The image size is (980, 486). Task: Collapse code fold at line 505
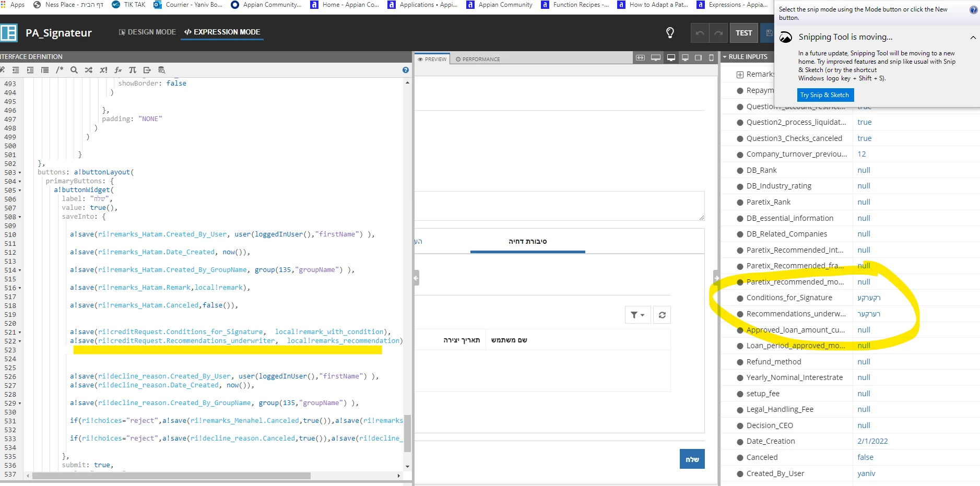point(20,191)
